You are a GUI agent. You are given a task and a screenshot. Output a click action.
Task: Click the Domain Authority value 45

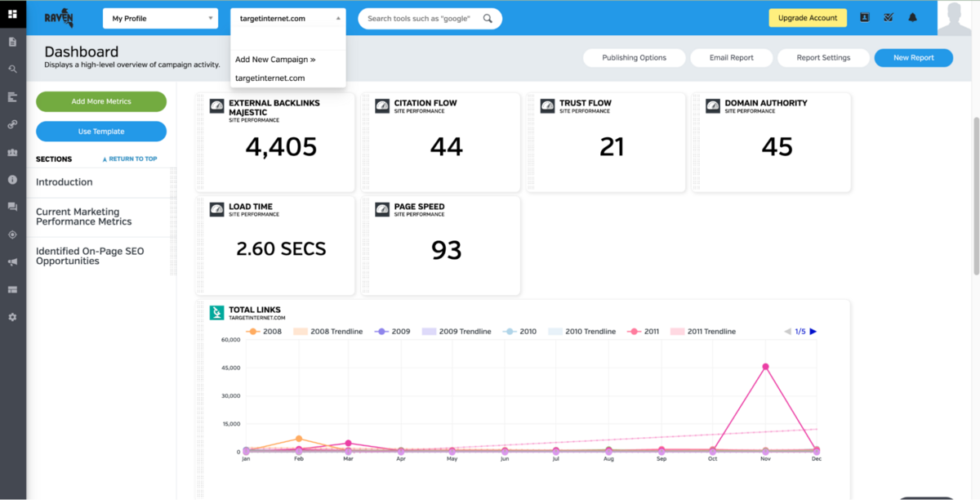(777, 147)
